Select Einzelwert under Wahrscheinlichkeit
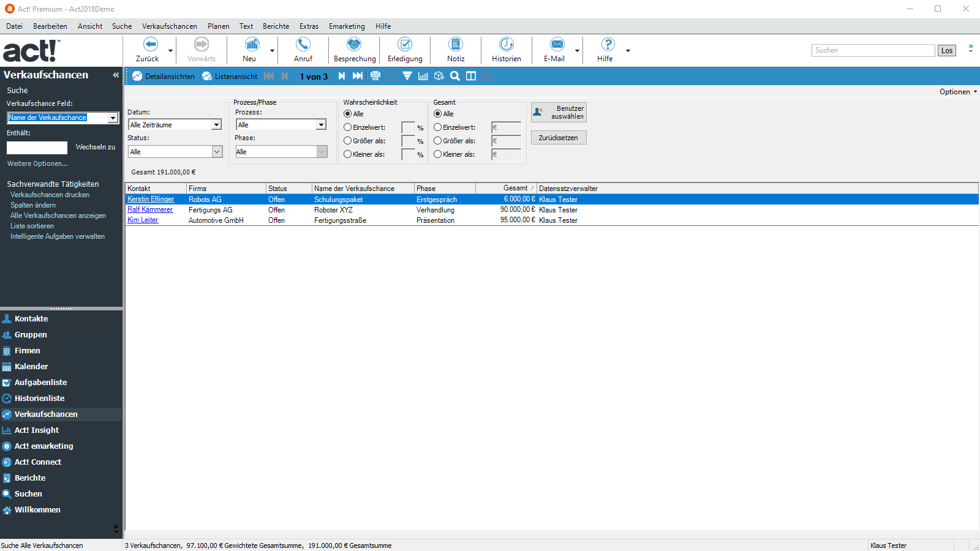Screen dimensions: 980x551 (x=348, y=127)
